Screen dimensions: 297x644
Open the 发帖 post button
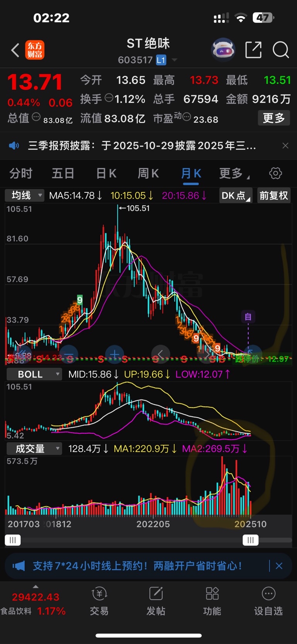coord(156,601)
